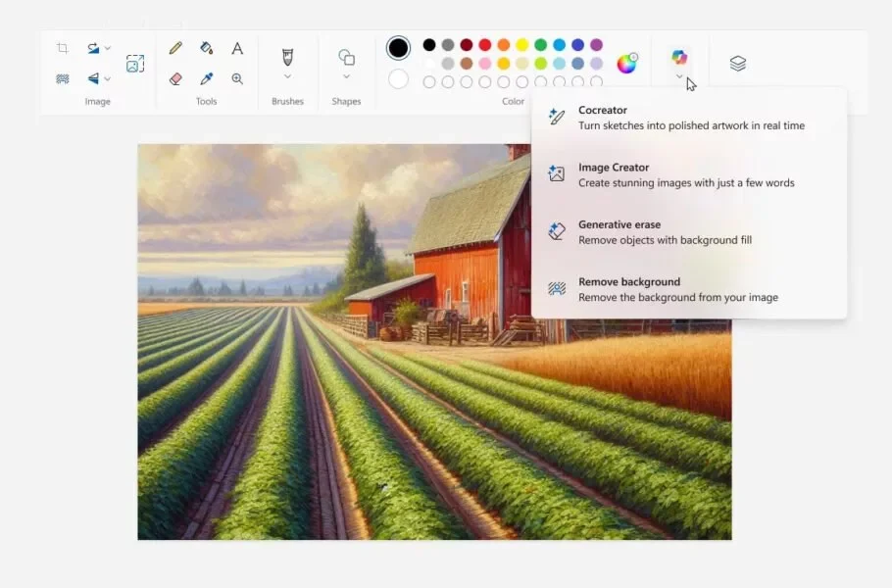Select the Pencil tool

(174, 47)
